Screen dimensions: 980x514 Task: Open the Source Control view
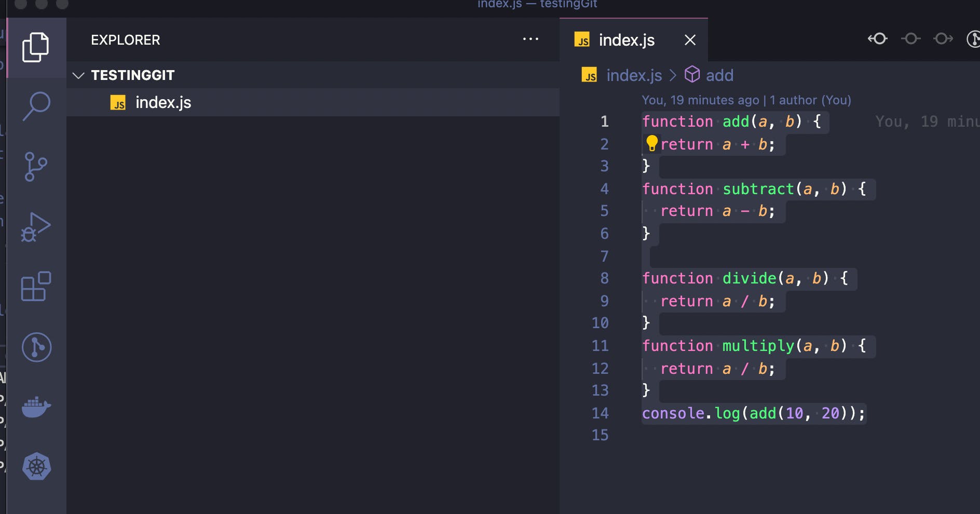[36, 167]
